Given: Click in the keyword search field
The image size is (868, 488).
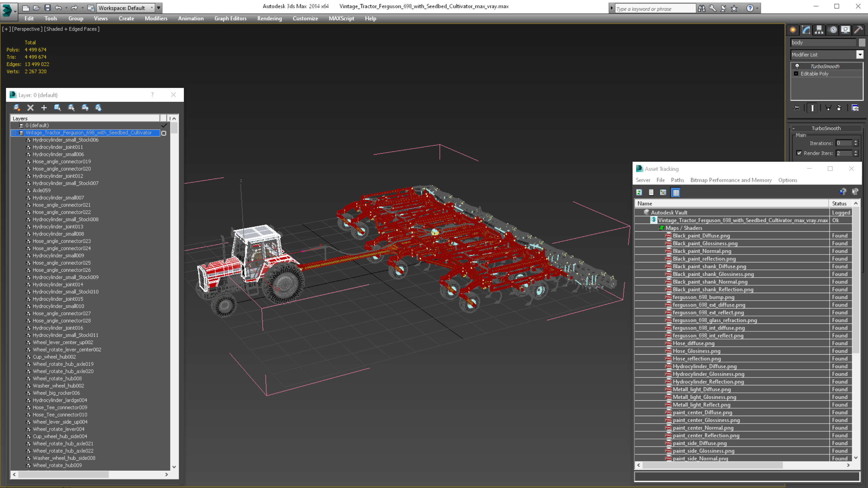Looking at the screenshot, I should (655, 9).
